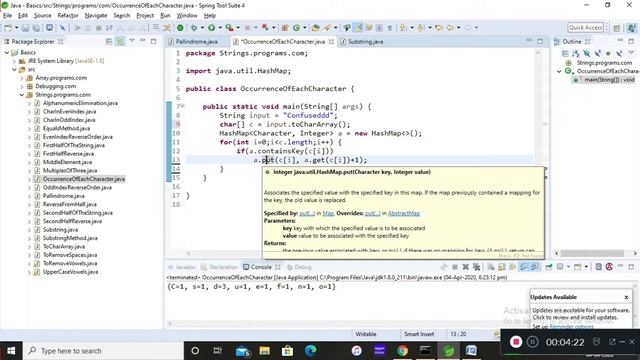
Task: Stop the screen recording
Action: point(516,342)
